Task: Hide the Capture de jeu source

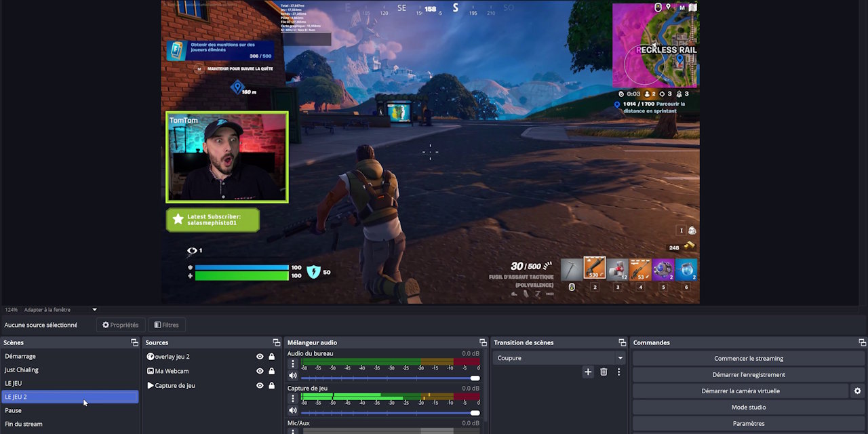Action: click(260, 385)
